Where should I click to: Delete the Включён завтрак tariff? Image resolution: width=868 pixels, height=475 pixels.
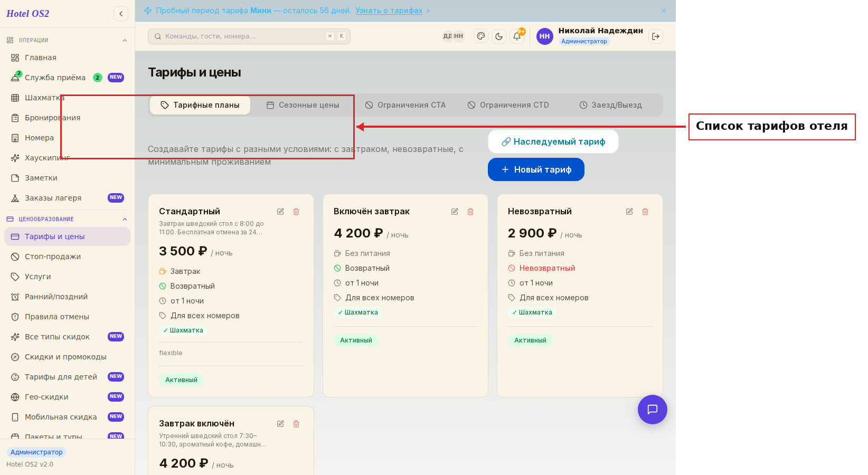470,212
